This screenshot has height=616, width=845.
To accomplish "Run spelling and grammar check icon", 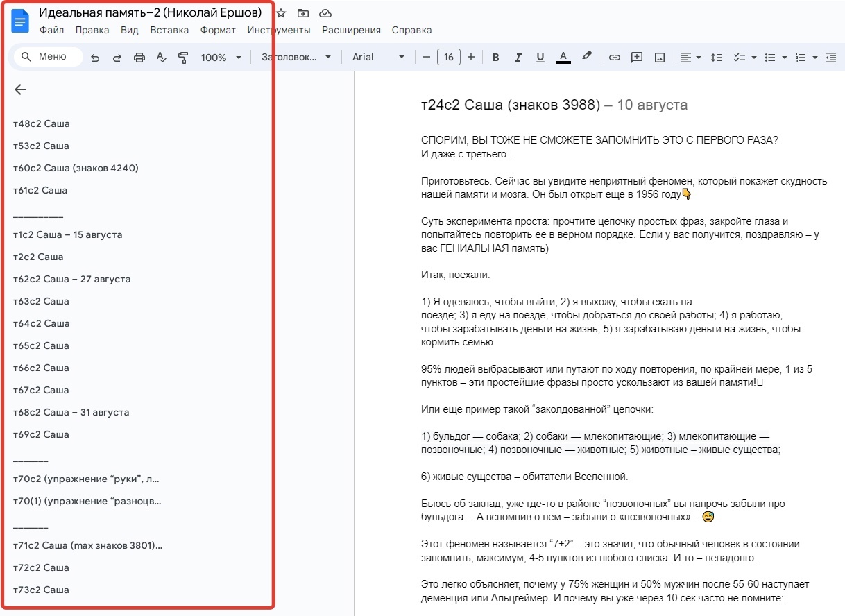I will tap(162, 58).
